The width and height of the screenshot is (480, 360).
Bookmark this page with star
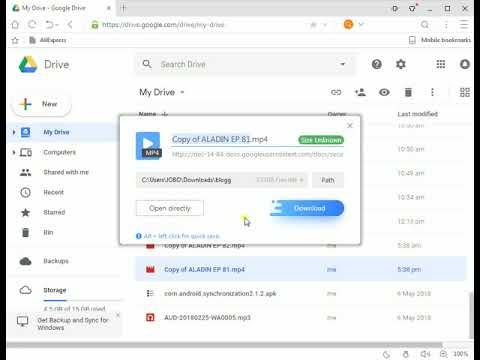tap(313, 25)
